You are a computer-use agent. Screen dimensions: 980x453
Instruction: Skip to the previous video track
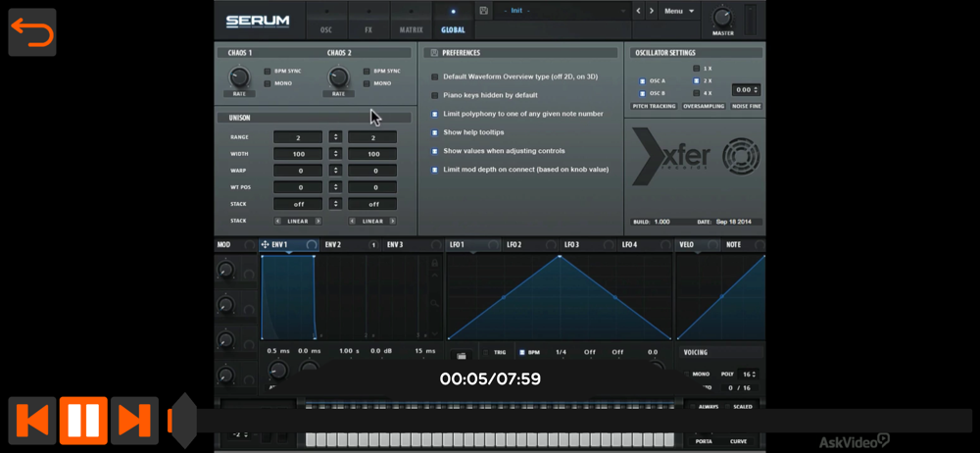32,421
